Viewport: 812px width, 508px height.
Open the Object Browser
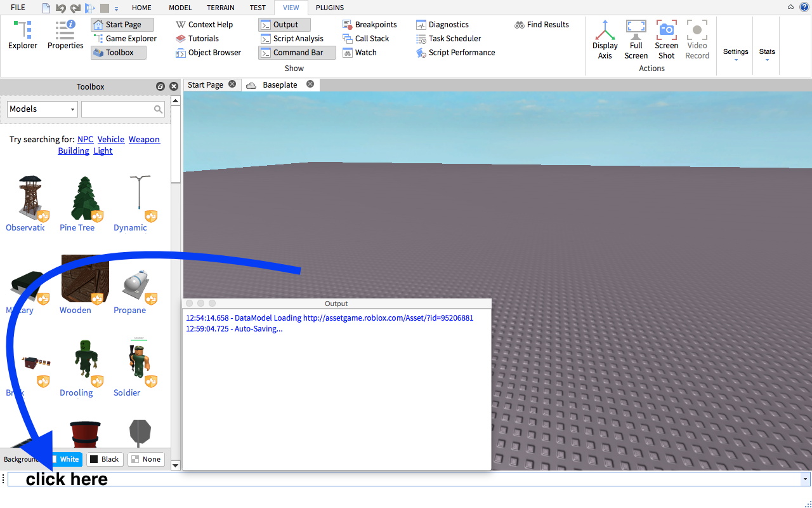[x=208, y=53]
